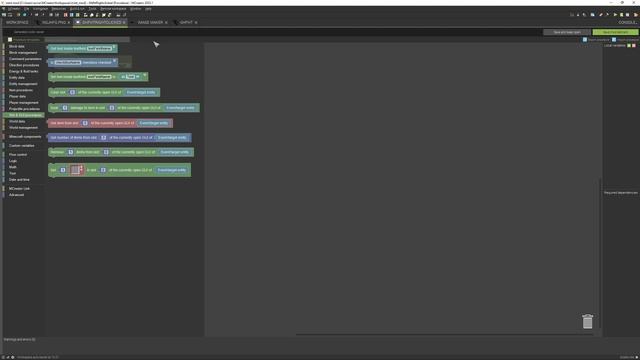Select the Date and time category
The height and width of the screenshot is (360, 640).
tap(19, 180)
